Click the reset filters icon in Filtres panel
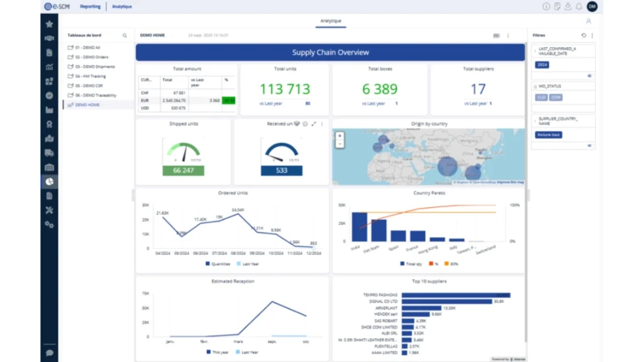Viewport: 644px width, 362px height. click(584, 35)
